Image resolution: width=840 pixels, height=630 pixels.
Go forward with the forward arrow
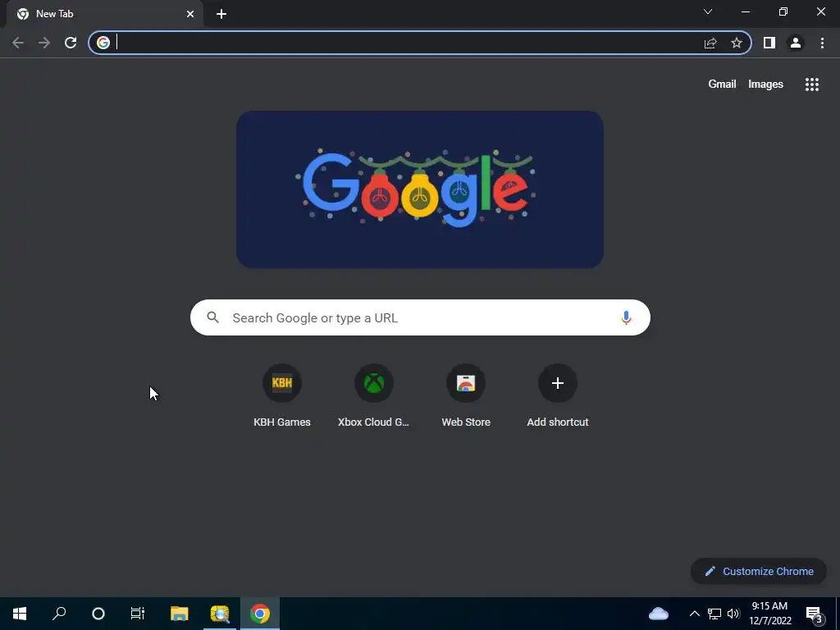pos(44,43)
